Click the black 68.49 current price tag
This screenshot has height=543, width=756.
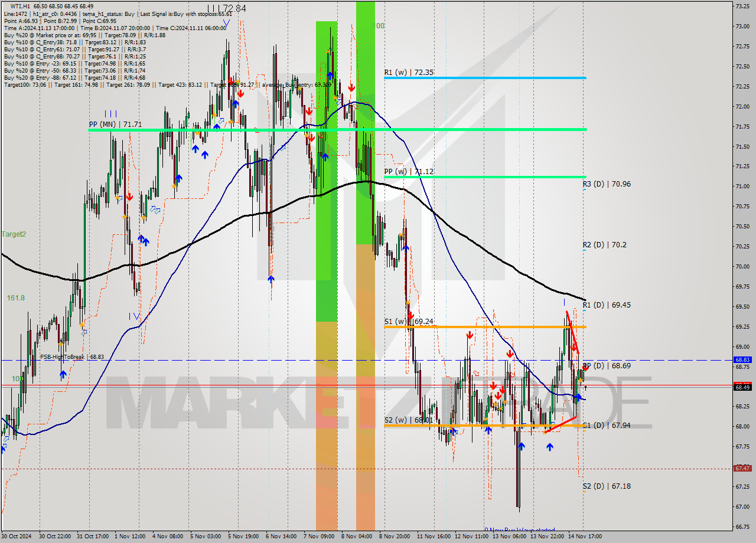(x=742, y=387)
